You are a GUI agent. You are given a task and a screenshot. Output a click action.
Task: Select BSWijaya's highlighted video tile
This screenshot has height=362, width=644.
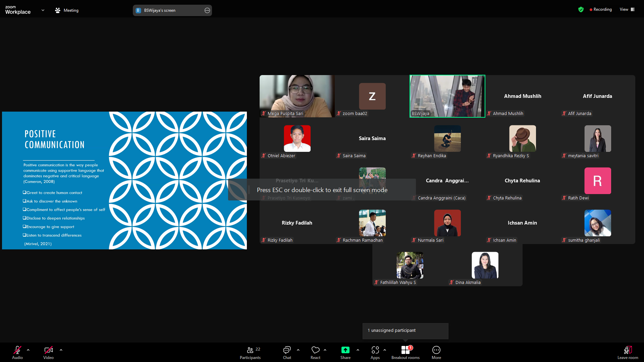point(447,96)
